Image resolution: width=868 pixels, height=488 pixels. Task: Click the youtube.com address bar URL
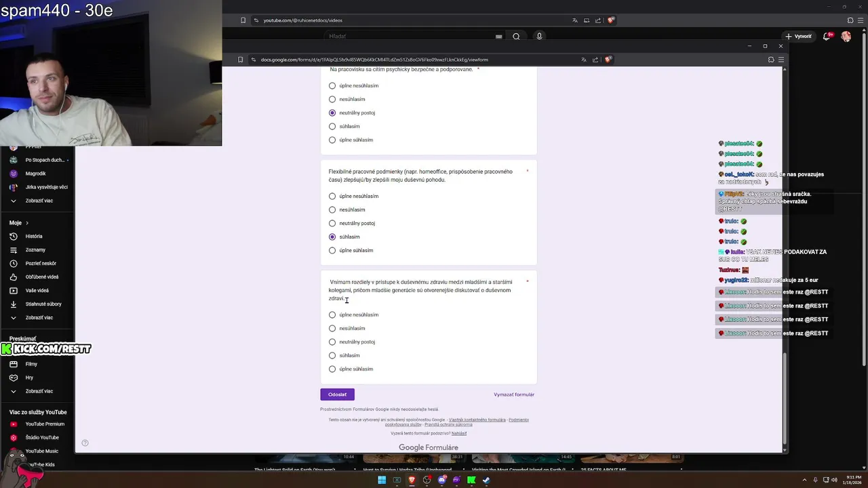click(302, 20)
